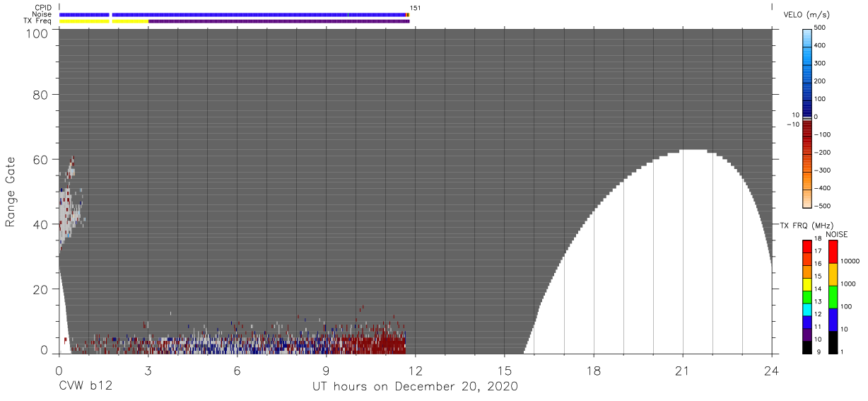This screenshot has height=401, width=868.
Task: Click the y-axis tick label 80
Action: [x=40, y=94]
